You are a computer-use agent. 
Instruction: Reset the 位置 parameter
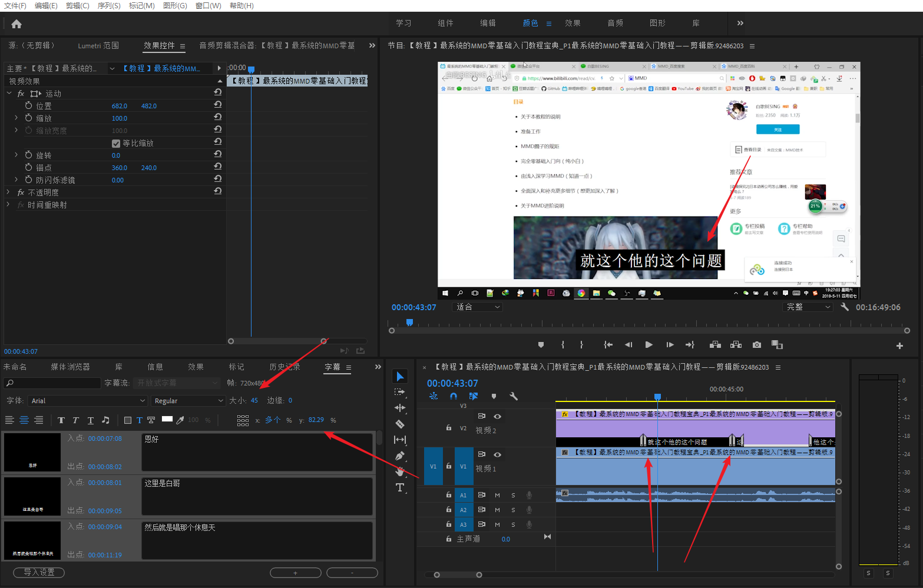tap(218, 104)
